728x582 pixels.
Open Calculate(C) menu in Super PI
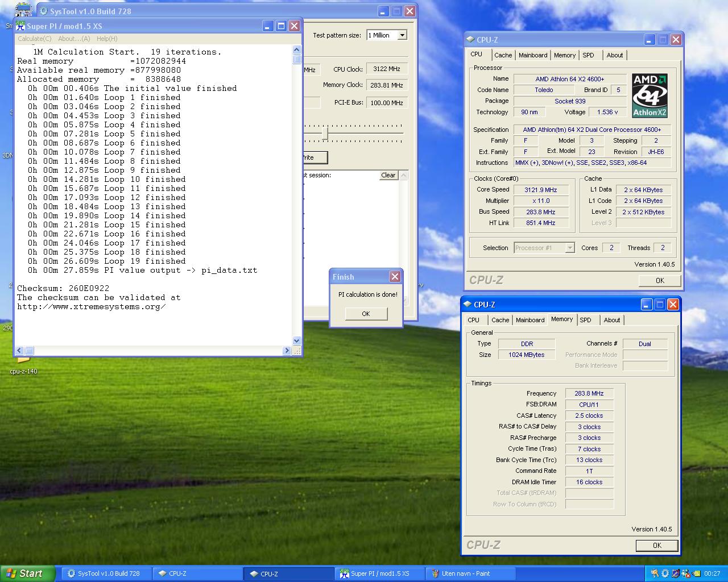click(x=35, y=39)
